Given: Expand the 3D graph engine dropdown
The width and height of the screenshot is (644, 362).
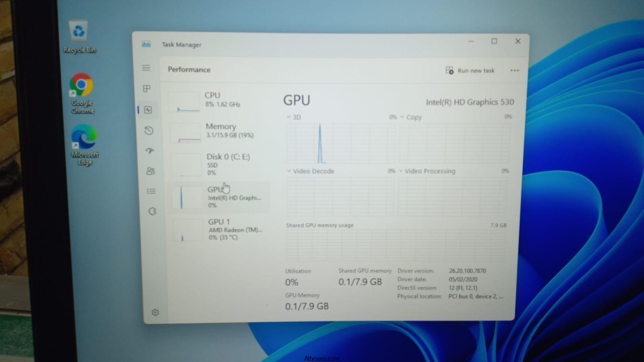Looking at the screenshot, I should tap(289, 117).
